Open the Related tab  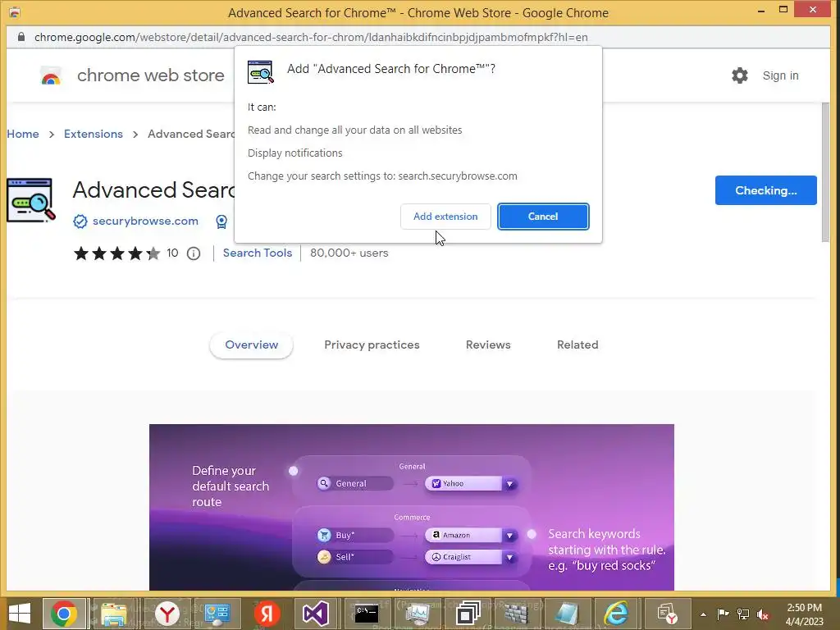pyautogui.click(x=577, y=345)
